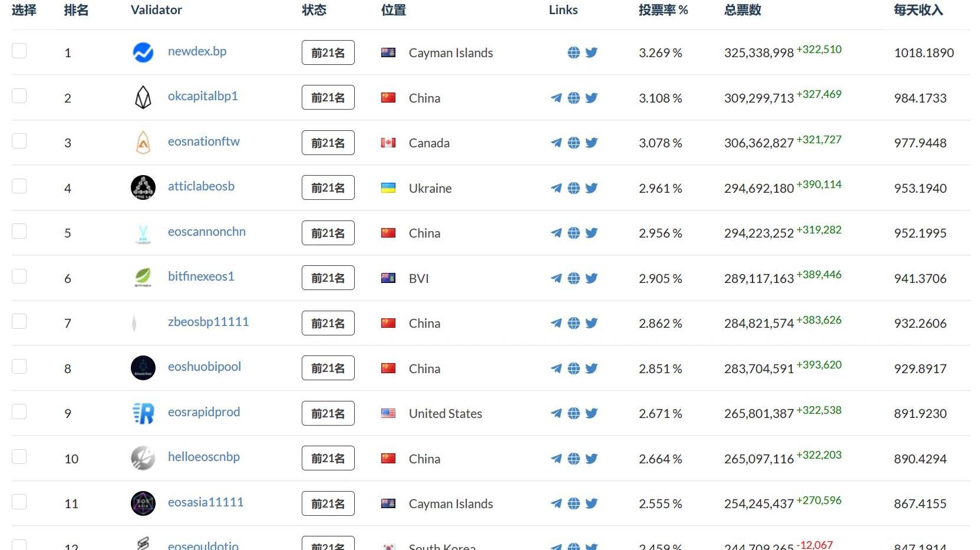The width and height of the screenshot is (980, 550).
Task: Open the eosnationftw validator link
Action: [204, 141]
